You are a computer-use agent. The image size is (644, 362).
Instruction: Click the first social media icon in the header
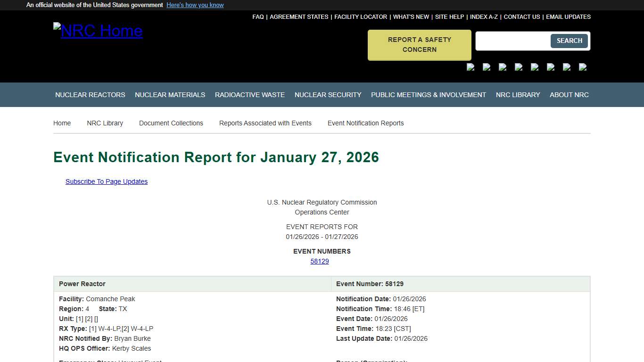(471, 67)
